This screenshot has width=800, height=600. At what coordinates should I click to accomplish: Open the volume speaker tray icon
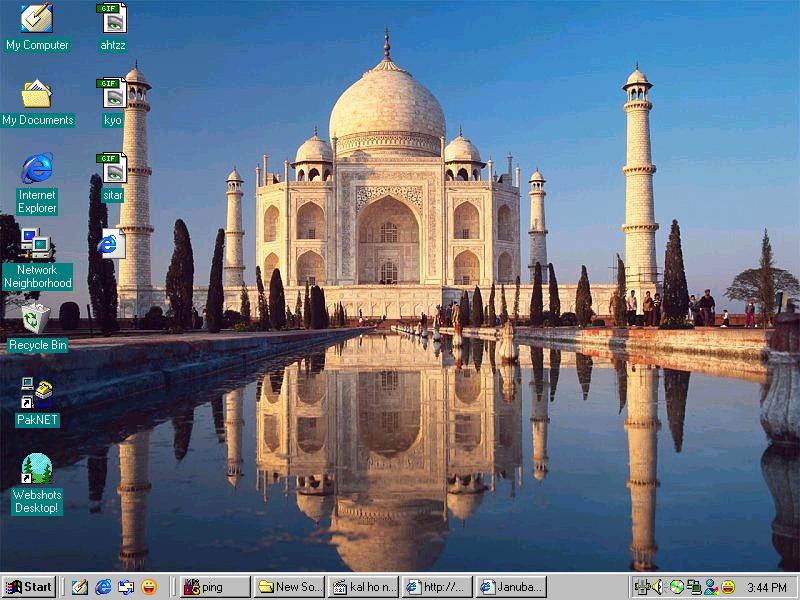pos(658,587)
